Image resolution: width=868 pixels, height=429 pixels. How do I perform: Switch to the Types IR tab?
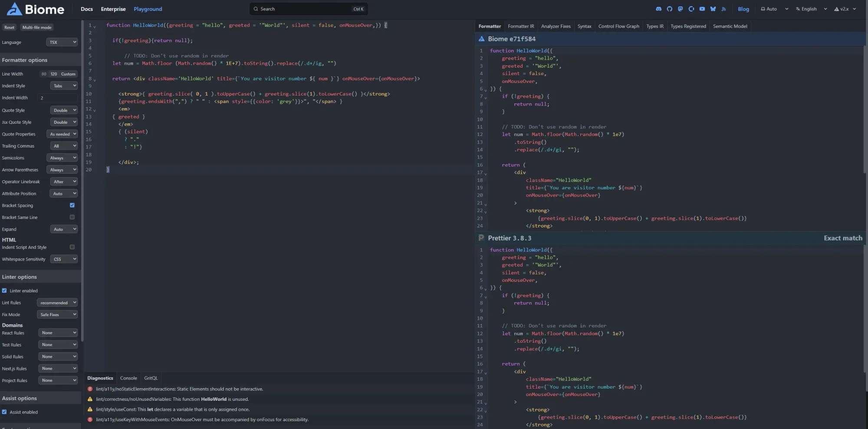[654, 26]
